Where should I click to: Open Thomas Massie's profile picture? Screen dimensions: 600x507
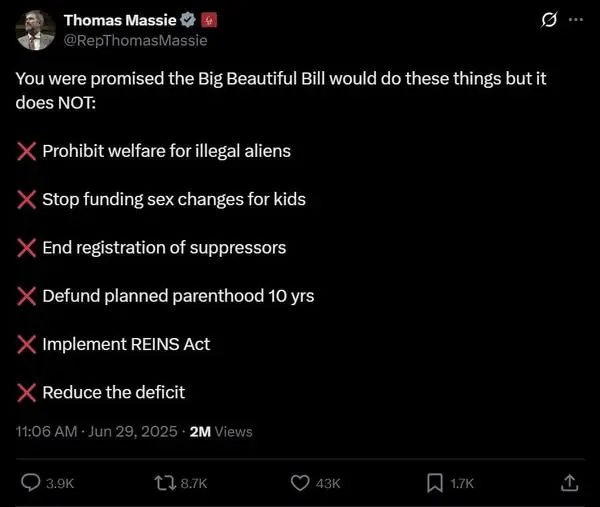(35, 30)
